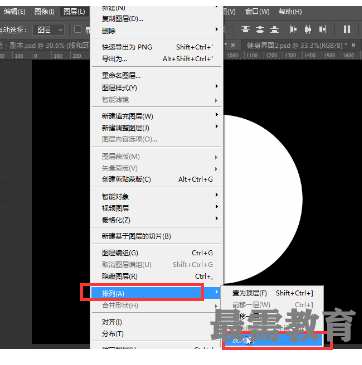Expand the 新建填充图层(W) submenu
The width and height of the screenshot is (362, 365).
click(157, 116)
